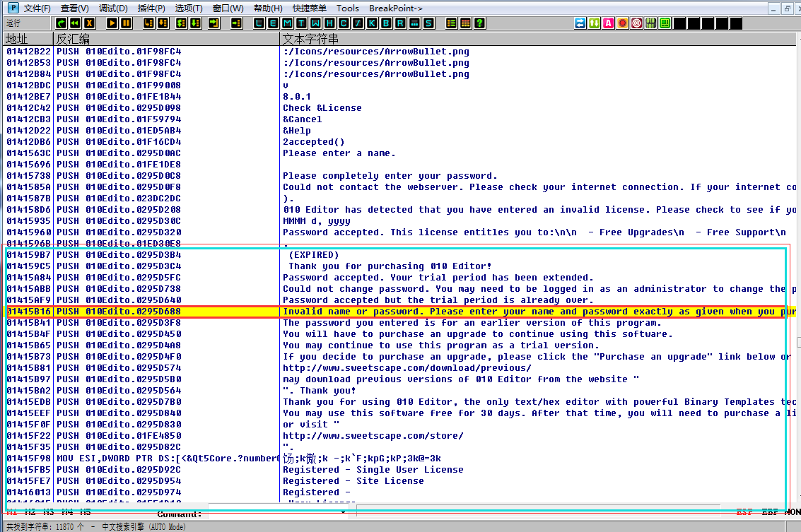
Task: Open the 帮助(H) menu
Action: (x=268, y=8)
